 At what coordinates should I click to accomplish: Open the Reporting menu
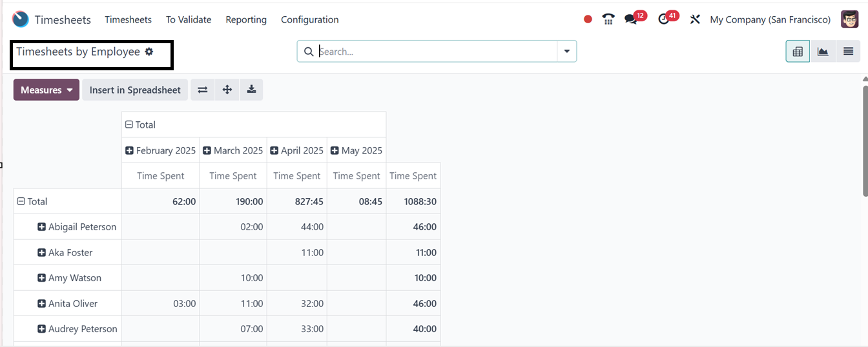pyautogui.click(x=246, y=19)
